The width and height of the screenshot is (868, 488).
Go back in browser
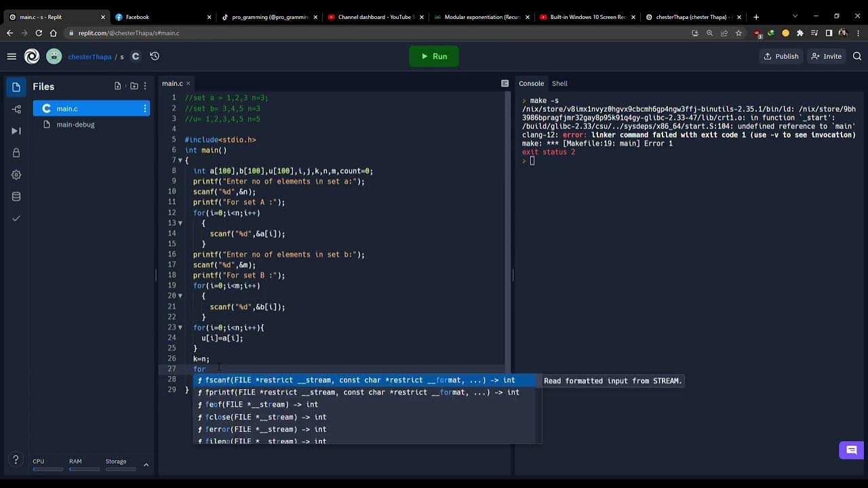click(9, 33)
